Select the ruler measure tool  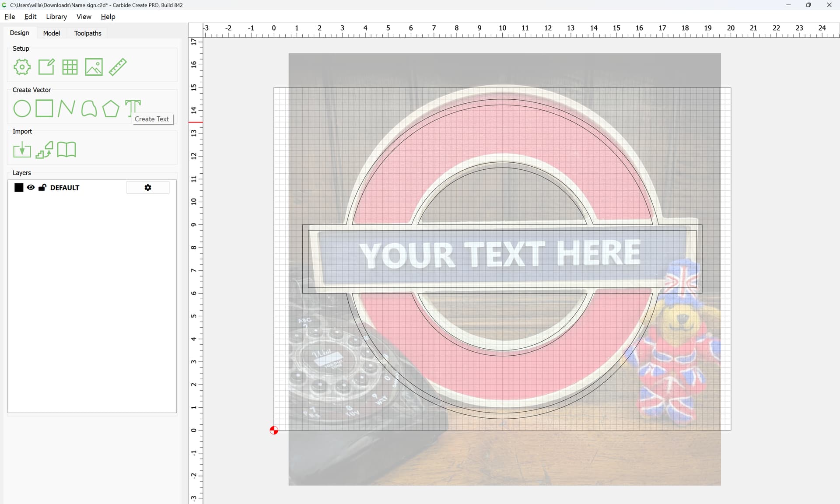(118, 67)
